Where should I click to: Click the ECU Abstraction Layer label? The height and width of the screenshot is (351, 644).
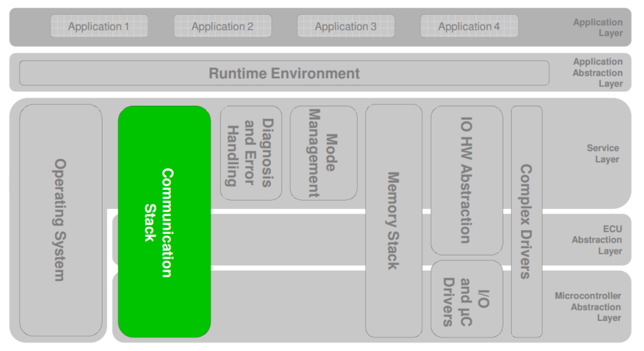(x=597, y=240)
